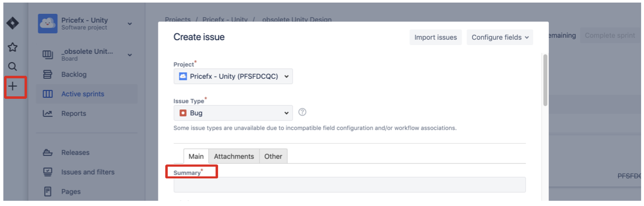The image size is (644, 206).
Task: Click the Reports chart icon
Action: [x=48, y=113]
